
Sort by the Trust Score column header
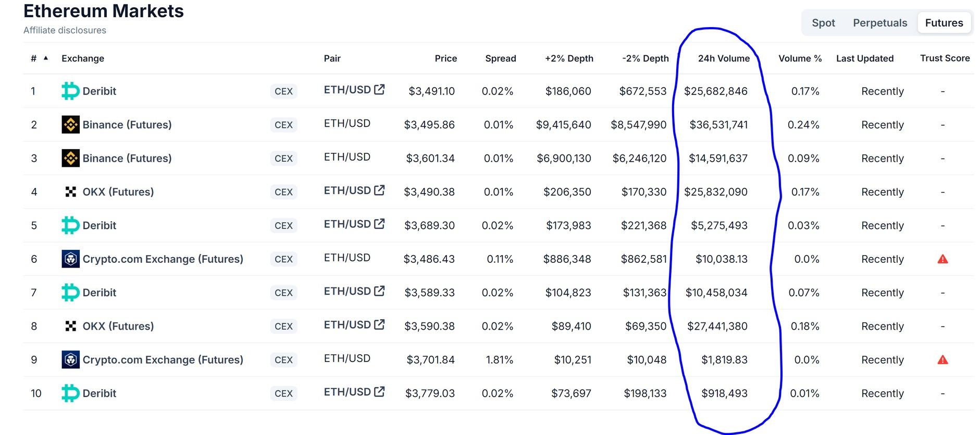[945, 58]
